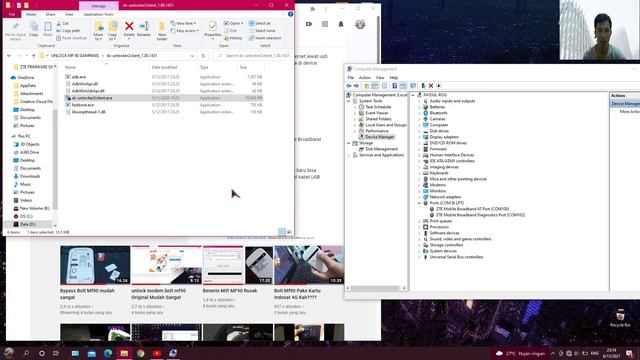This screenshot has height=360, width=640.
Task: Click the blue Help icon in Computer Management toolbar
Action: [394, 86]
